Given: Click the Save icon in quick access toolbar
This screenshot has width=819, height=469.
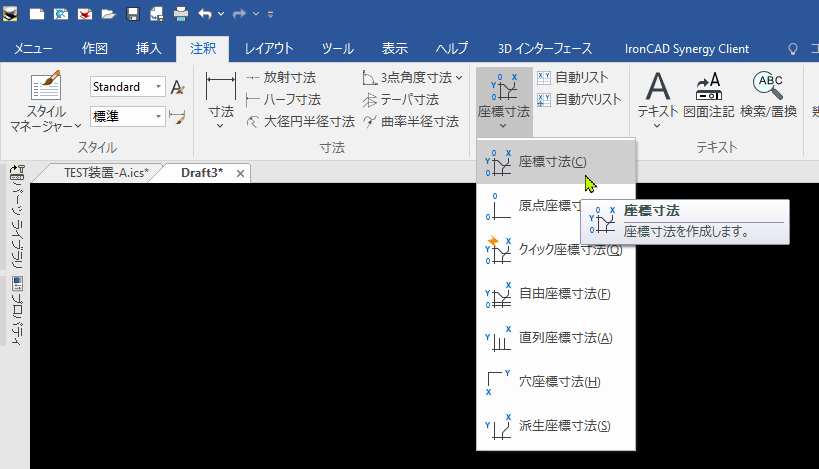Looking at the screenshot, I should [132, 15].
